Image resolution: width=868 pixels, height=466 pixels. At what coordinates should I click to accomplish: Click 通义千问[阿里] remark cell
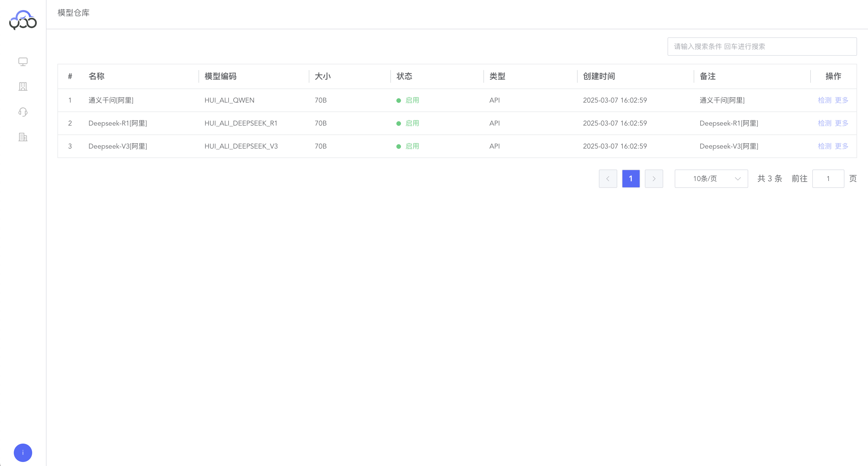tap(722, 100)
